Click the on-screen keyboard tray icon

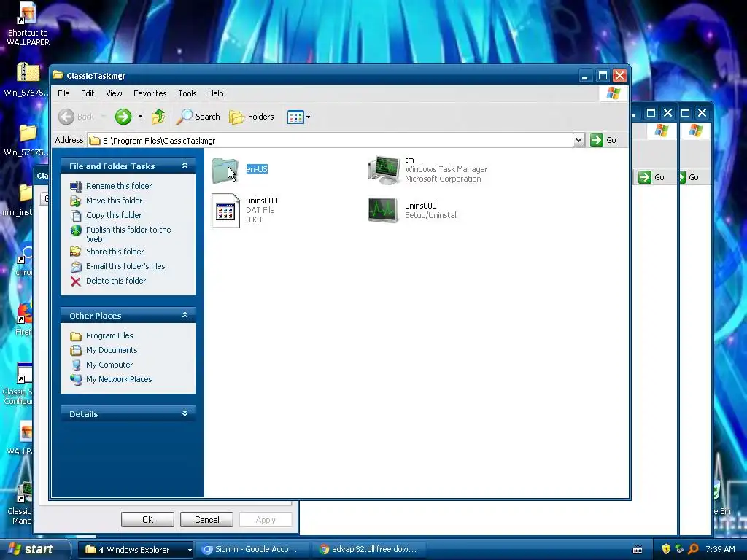(x=638, y=550)
